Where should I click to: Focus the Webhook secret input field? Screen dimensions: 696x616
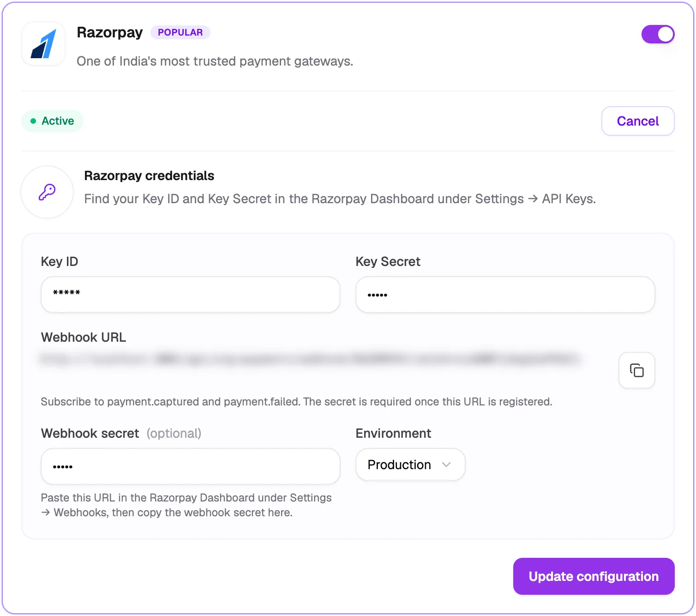point(191,466)
